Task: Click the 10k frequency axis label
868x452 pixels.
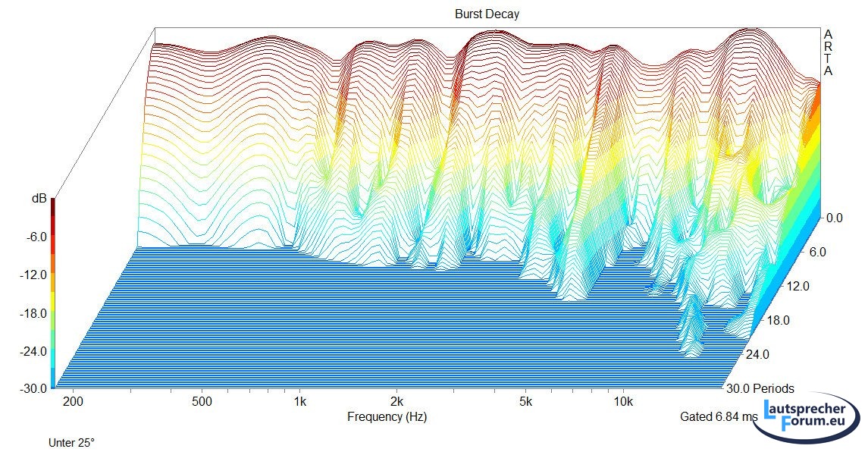Action: click(623, 400)
